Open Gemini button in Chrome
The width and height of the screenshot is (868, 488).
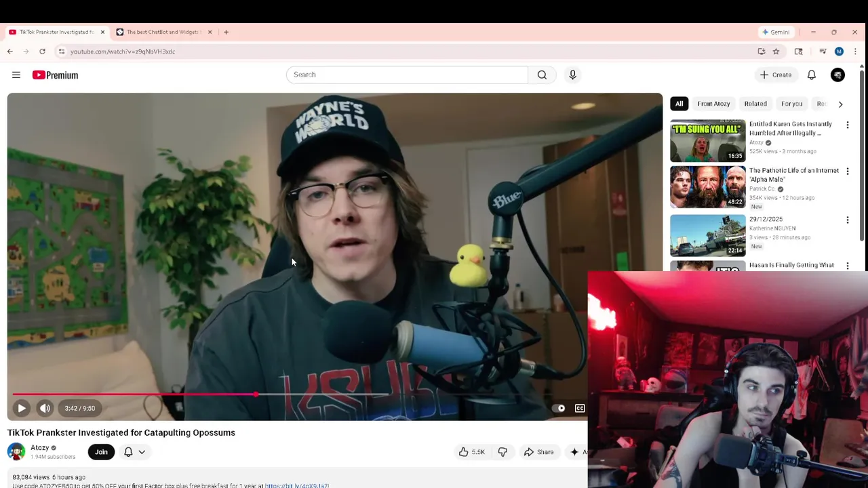point(776,32)
